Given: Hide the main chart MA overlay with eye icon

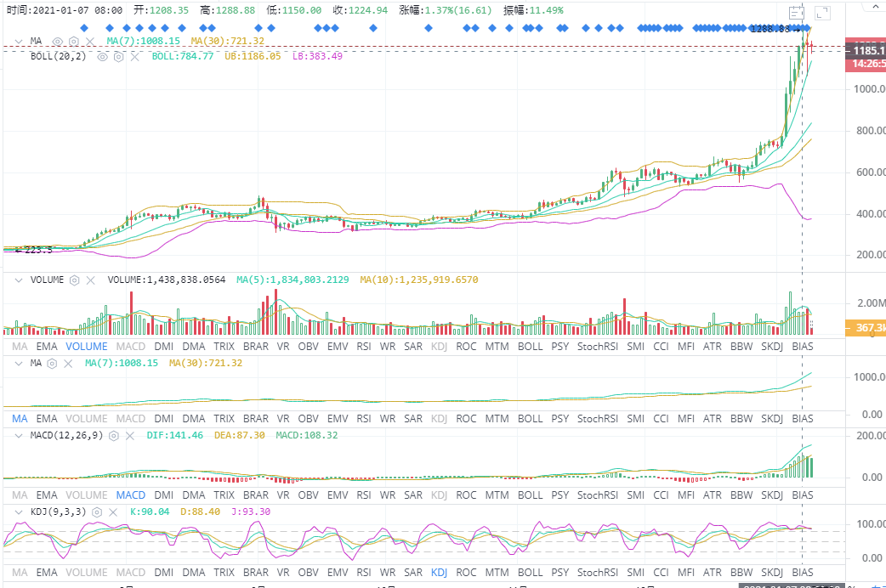Looking at the screenshot, I should pyautogui.click(x=58, y=41).
